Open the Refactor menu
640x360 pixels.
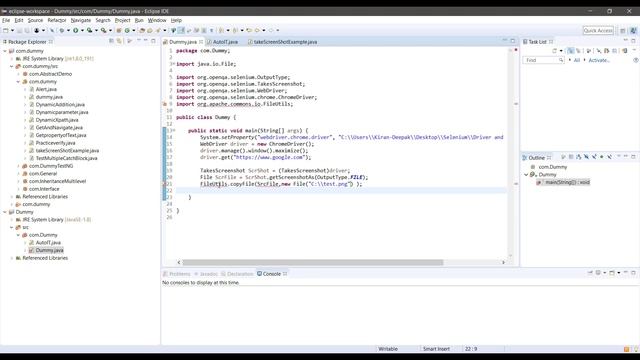tap(57, 20)
